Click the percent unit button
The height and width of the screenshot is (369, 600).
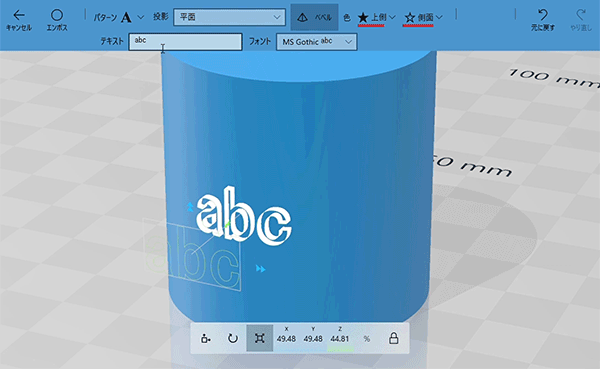click(367, 339)
